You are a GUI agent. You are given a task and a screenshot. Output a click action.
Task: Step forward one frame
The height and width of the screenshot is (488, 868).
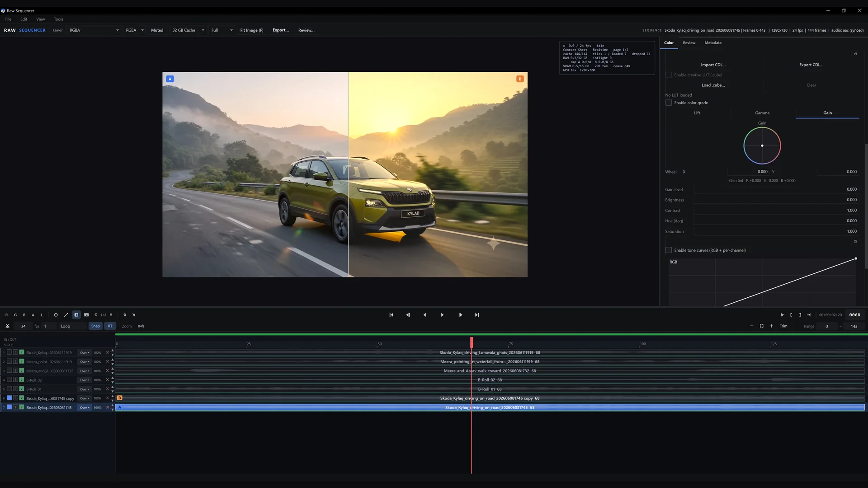click(x=460, y=315)
